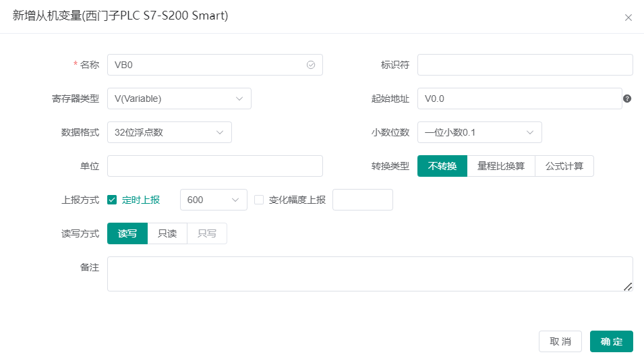The image size is (644, 363).
Task: Open the 寄存器类型 V(Variable) dropdown
Action: click(x=179, y=99)
